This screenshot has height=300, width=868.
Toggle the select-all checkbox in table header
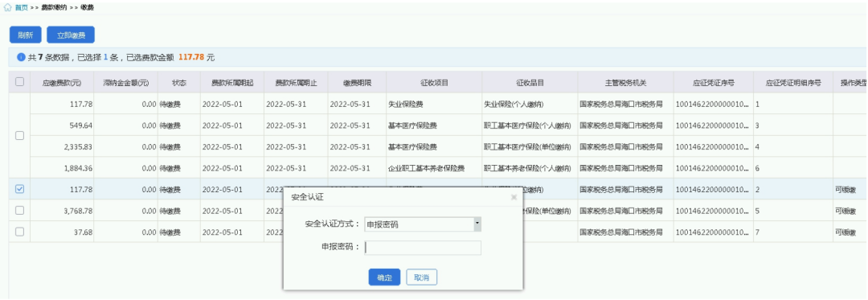coord(19,82)
